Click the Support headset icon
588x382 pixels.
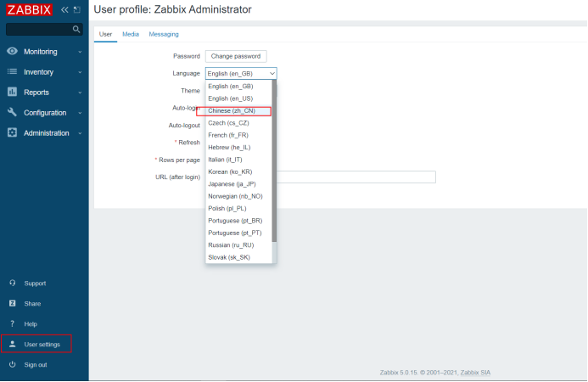(x=13, y=283)
